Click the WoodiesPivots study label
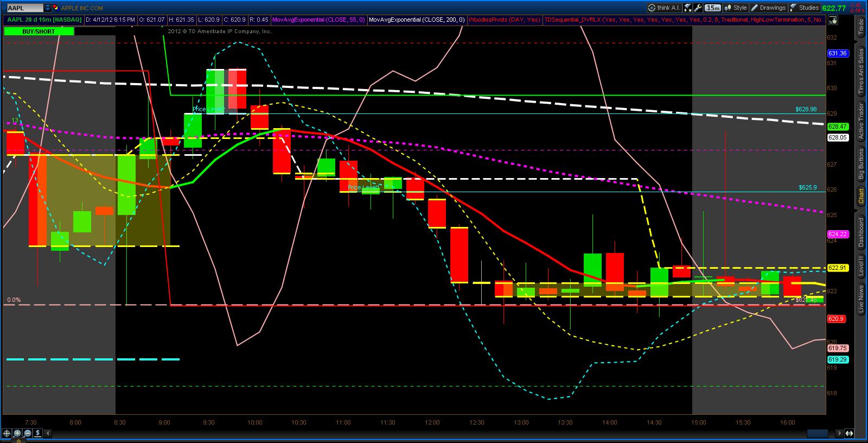The width and height of the screenshot is (868, 443). 505,20
